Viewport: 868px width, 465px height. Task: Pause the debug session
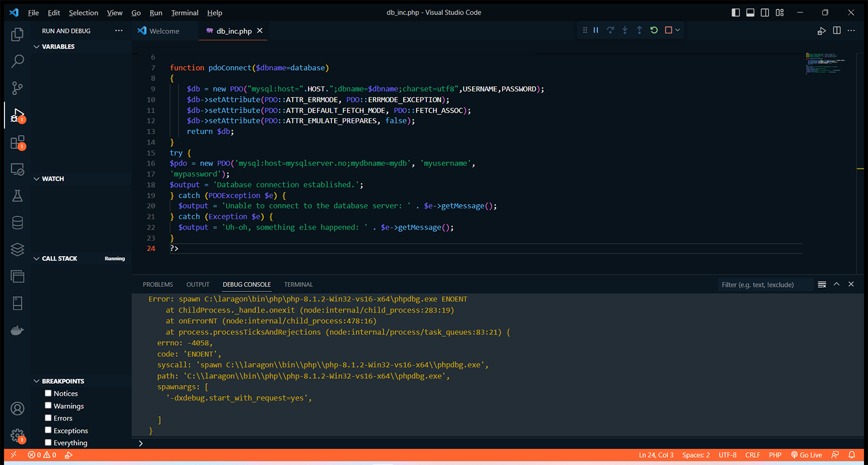(x=596, y=30)
